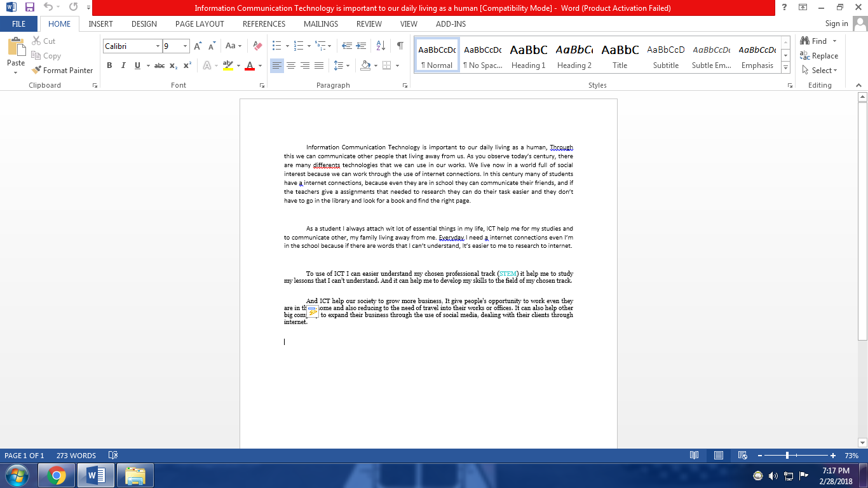Viewport: 868px width, 488px height.
Task: Click the Save icon in title bar
Action: pyautogui.click(x=30, y=8)
